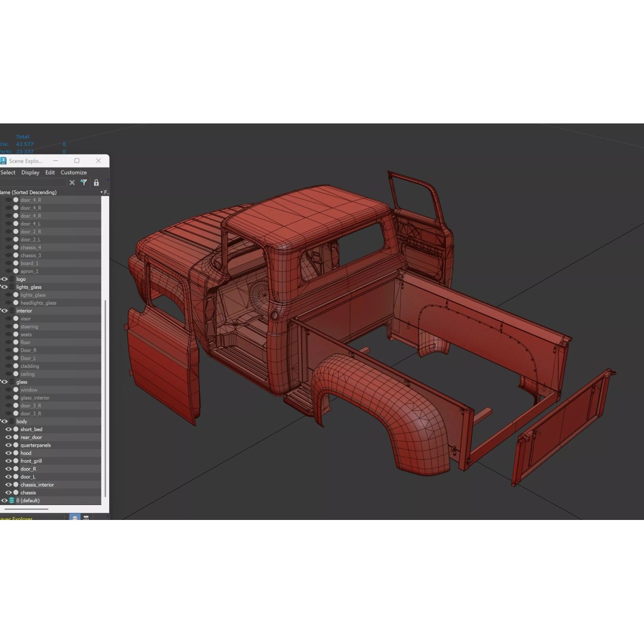Screen dimensions: 644x644
Task: Expand the logo layer tree arrow
Action: point(1,279)
